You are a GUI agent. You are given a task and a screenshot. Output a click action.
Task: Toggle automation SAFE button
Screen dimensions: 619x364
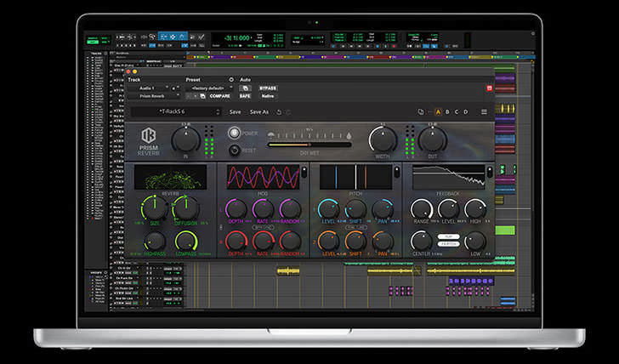pos(245,96)
